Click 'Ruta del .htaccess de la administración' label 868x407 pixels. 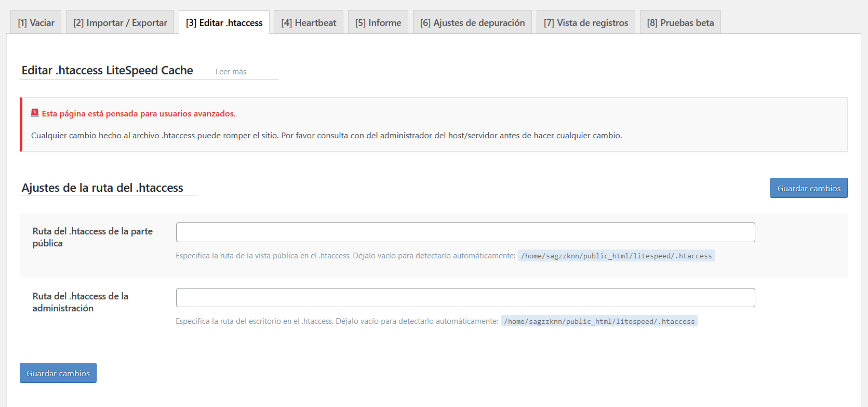click(x=81, y=302)
